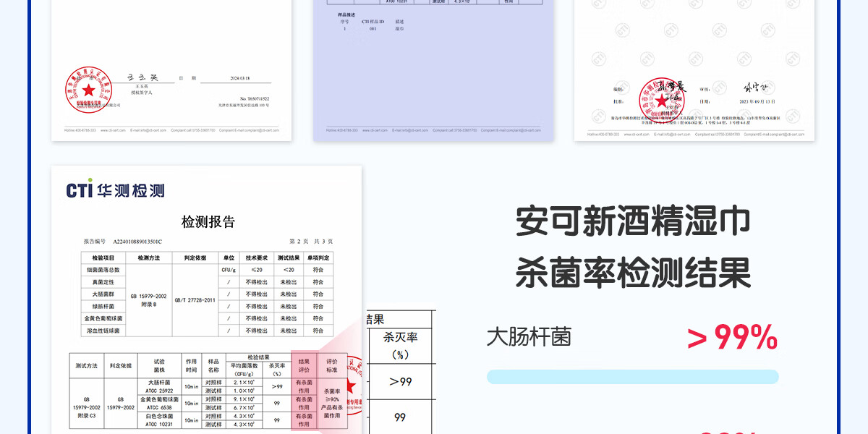
Task: Select the 白色念珠菌 ATCC 10231 cell
Action: click(x=159, y=420)
